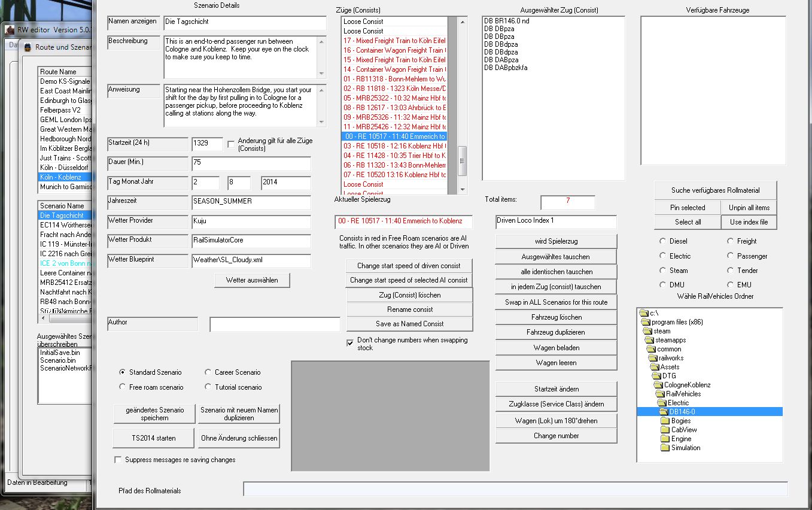The width and height of the screenshot is (812, 510).
Task: Click the DB146-0 folder icon
Action: [663, 412]
